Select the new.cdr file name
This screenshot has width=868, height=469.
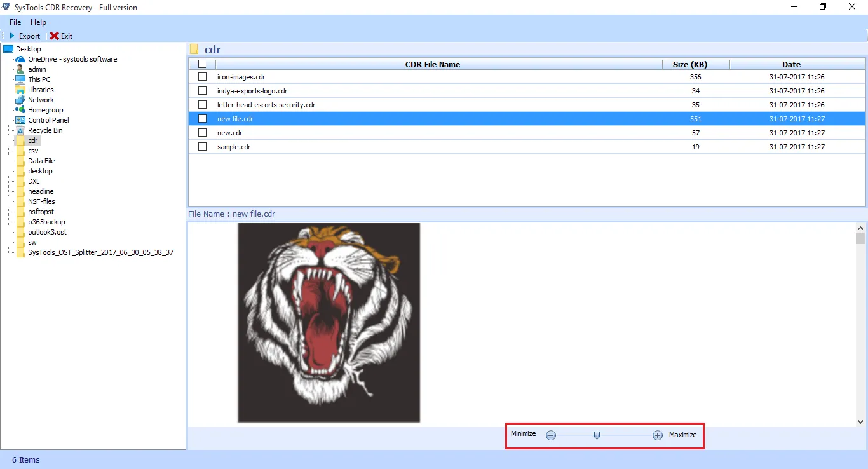[229, 133]
